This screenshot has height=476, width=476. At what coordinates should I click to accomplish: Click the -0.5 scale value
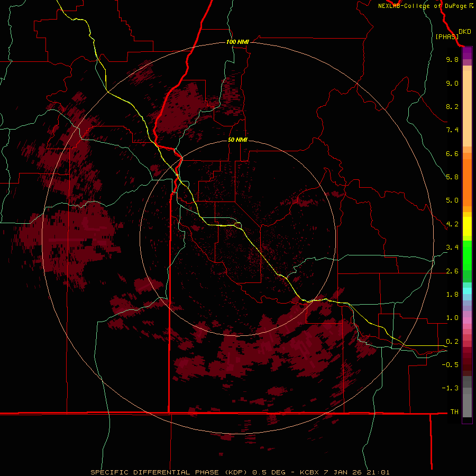point(450,365)
